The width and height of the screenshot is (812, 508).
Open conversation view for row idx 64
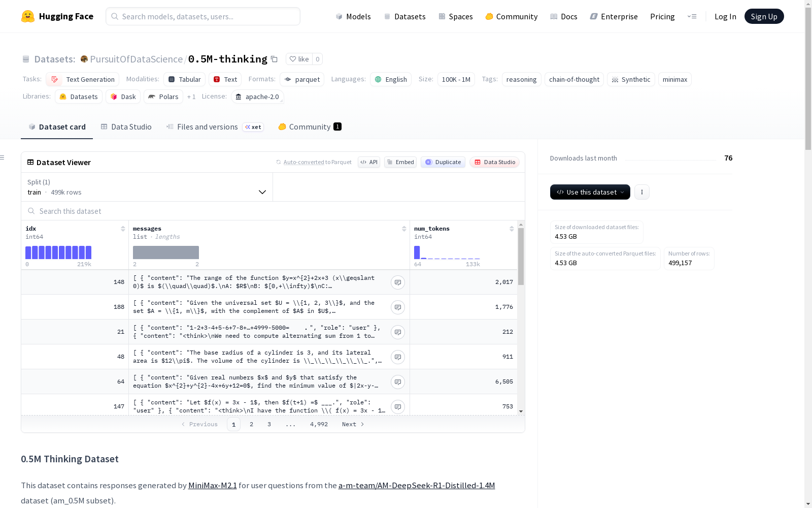pos(398,382)
